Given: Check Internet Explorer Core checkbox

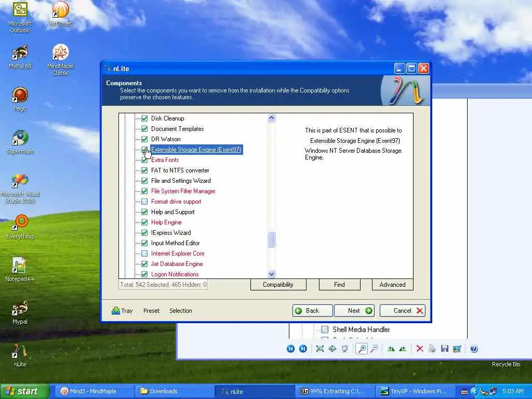Looking at the screenshot, I should pyautogui.click(x=144, y=254).
